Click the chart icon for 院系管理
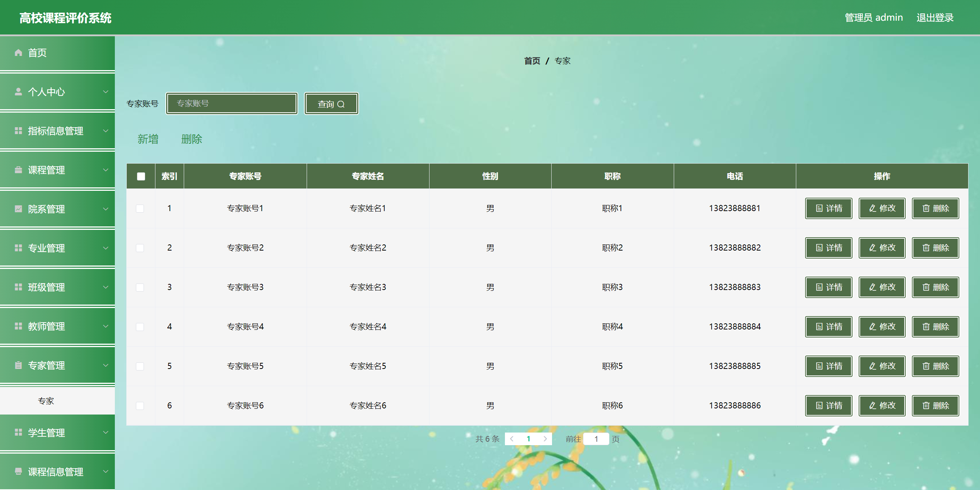 pyautogui.click(x=18, y=209)
